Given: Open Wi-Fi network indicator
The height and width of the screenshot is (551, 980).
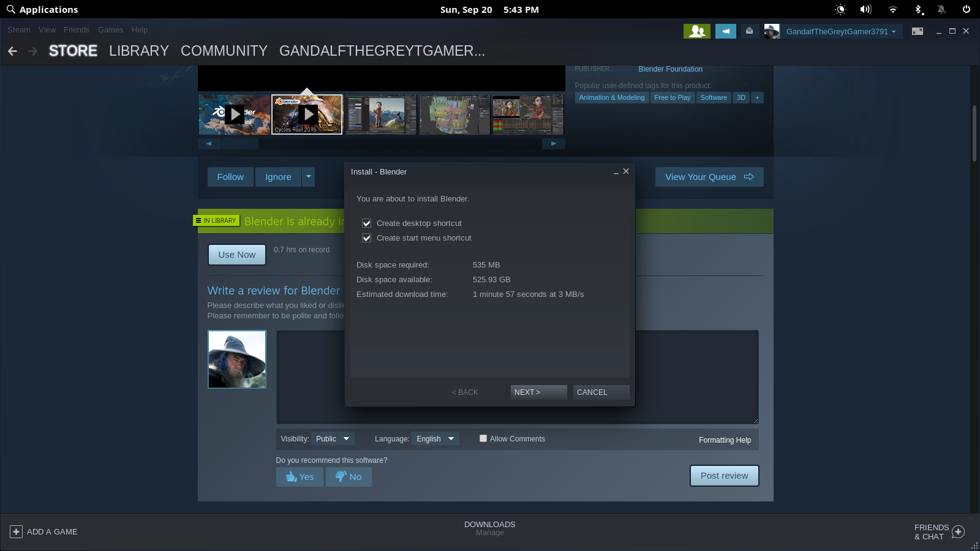Looking at the screenshot, I should coord(893,9).
